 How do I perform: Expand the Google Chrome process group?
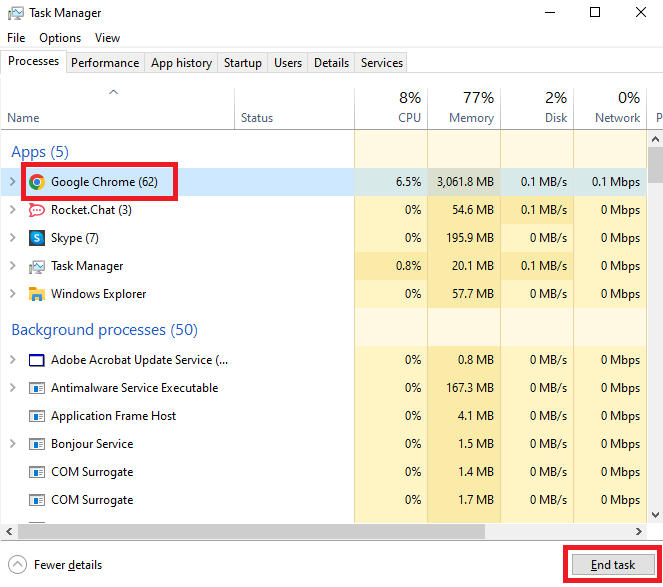(13, 182)
